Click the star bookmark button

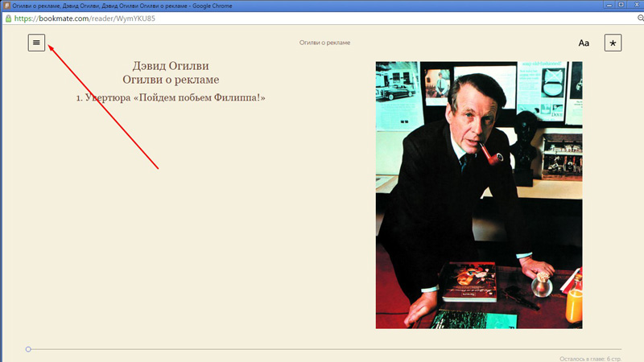613,43
